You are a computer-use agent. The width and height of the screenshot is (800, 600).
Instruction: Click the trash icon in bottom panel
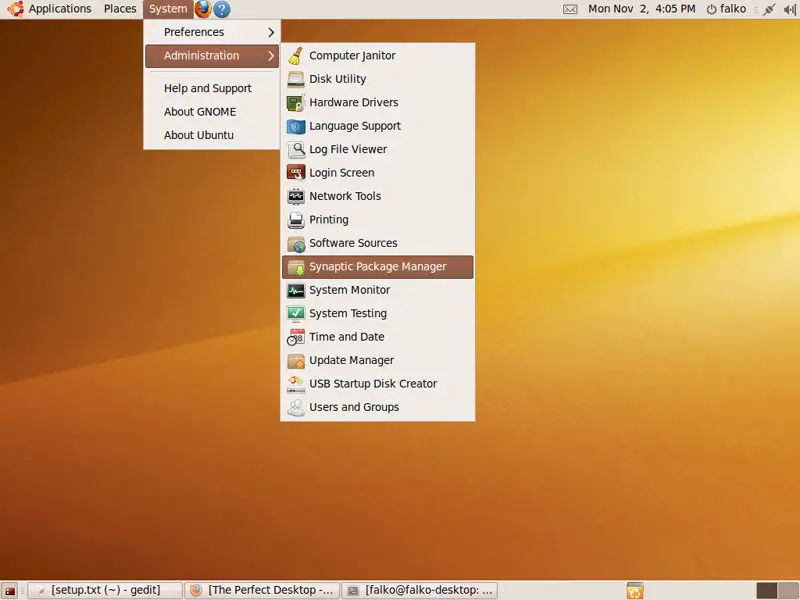pyautogui.click(x=635, y=590)
